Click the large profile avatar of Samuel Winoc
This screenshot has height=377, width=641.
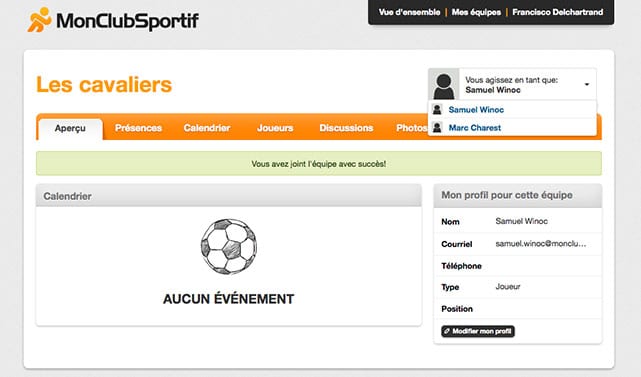(444, 84)
